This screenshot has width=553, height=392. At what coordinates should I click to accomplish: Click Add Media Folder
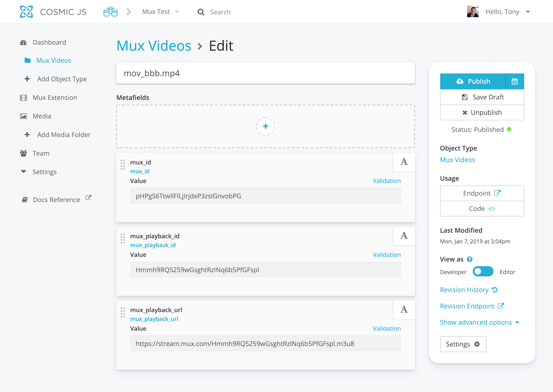[x=64, y=135]
